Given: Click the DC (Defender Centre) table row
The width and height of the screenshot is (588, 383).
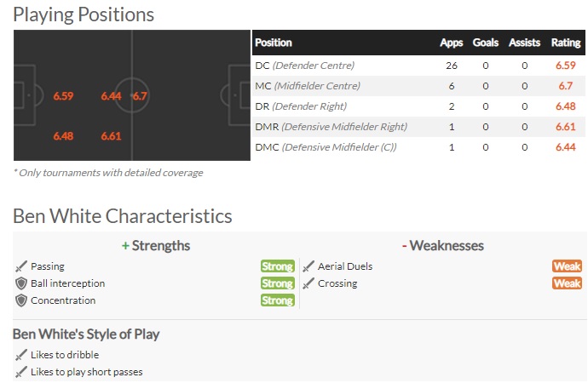Looking at the screenshot, I should click(x=418, y=66).
